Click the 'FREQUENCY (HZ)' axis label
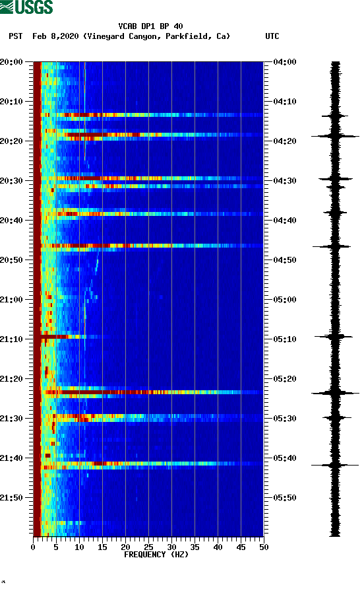Viewport: 364px width, 589px height. coord(156,555)
